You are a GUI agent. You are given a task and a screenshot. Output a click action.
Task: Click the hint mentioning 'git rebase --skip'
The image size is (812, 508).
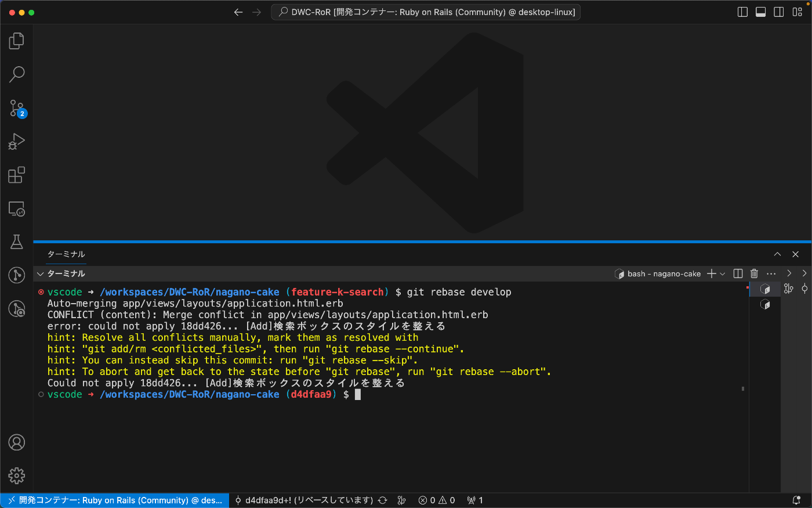233,360
